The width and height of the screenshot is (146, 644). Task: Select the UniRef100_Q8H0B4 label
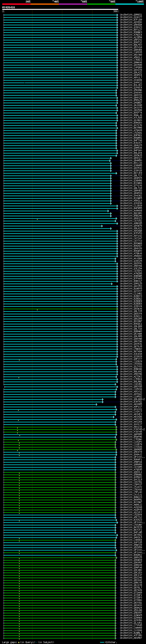131,50
